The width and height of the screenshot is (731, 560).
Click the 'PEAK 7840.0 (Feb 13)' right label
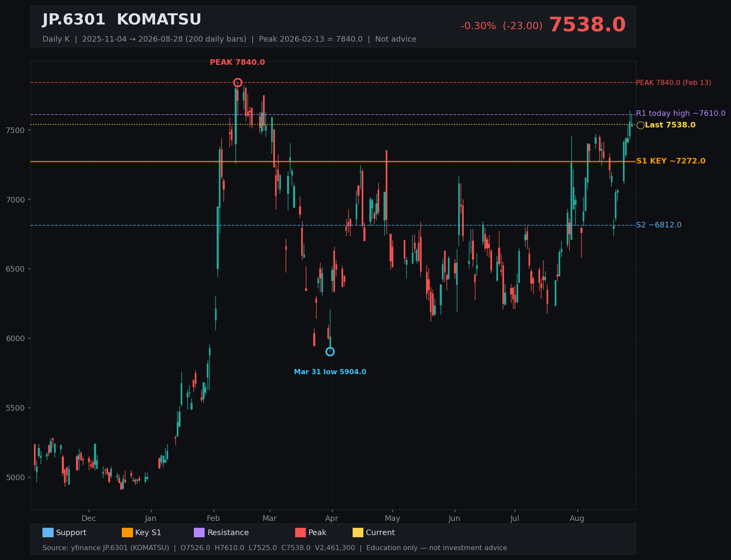click(x=673, y=82)
